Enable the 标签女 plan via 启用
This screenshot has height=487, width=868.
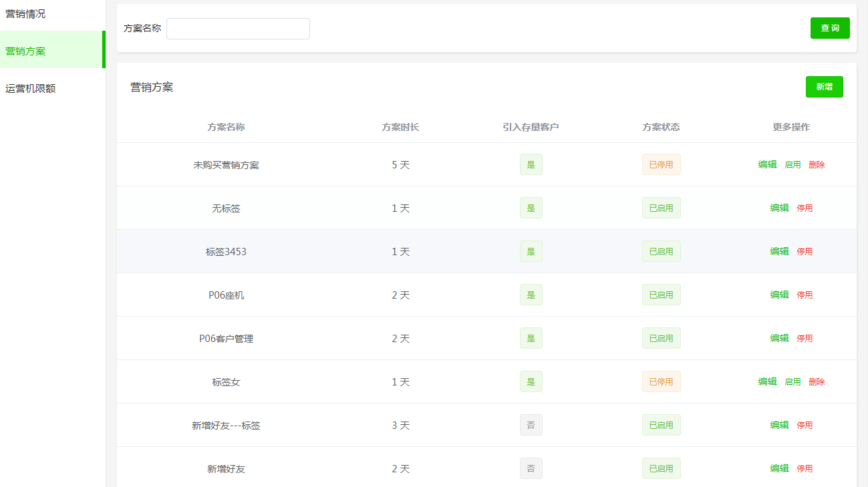pyautogui.click(x=792, y=381)
